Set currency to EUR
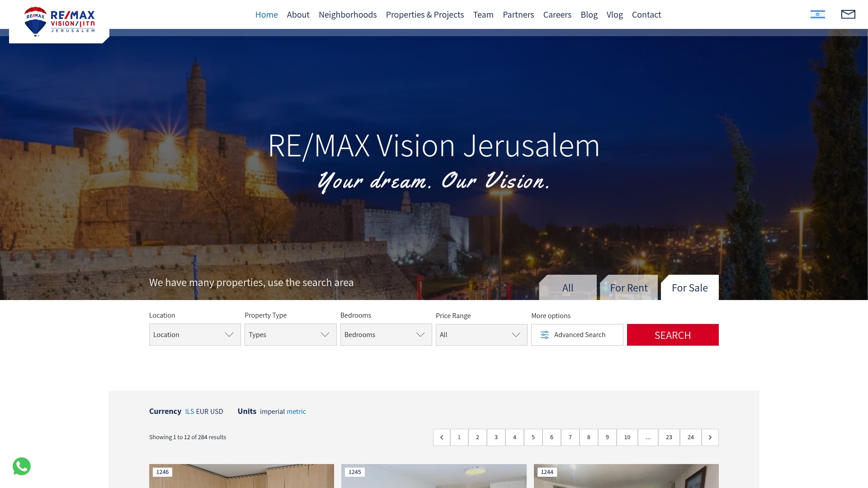 click(202, 411)
